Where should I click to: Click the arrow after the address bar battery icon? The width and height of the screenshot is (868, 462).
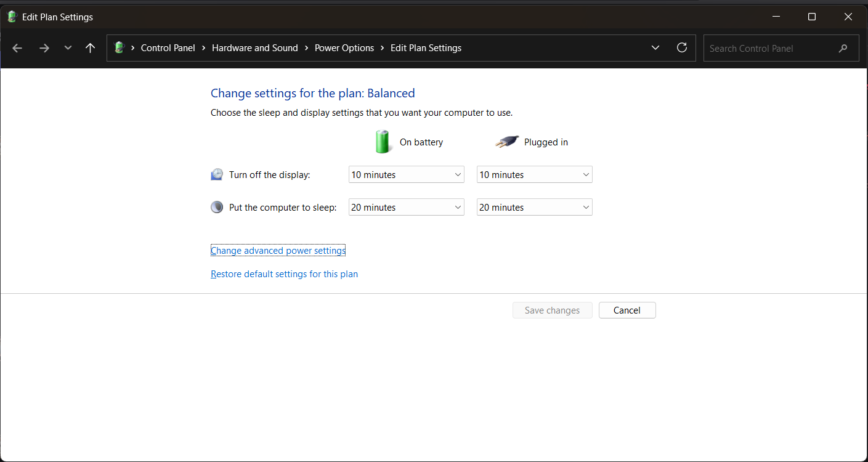click(x=133, y=48)
